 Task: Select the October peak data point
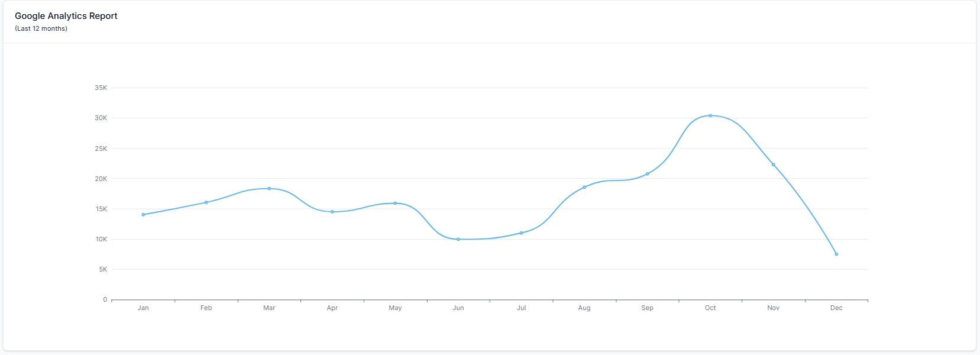pos(710,116)
